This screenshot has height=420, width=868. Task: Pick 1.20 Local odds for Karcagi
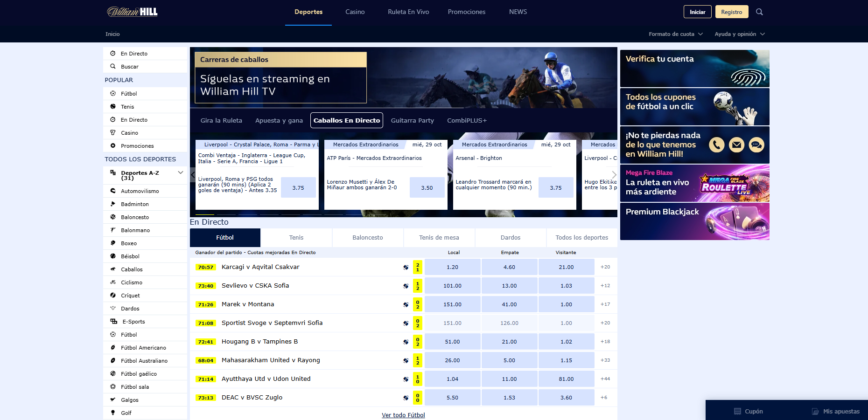[452, 267]
